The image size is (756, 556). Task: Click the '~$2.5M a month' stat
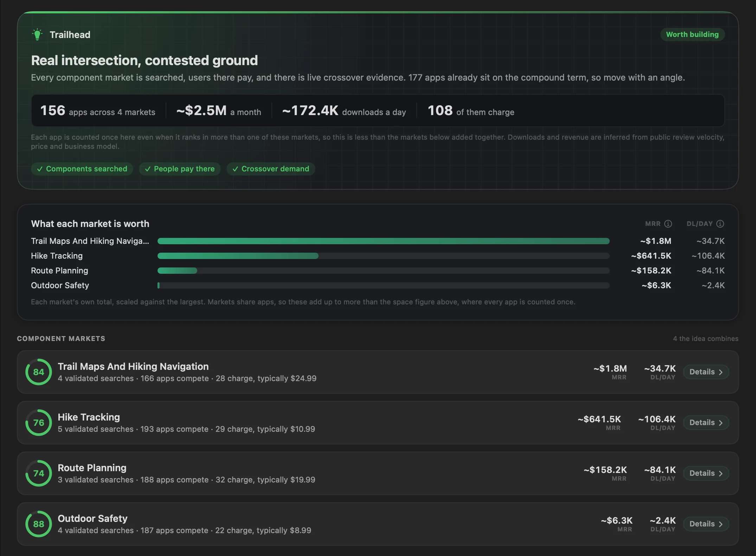click(219, 111)
